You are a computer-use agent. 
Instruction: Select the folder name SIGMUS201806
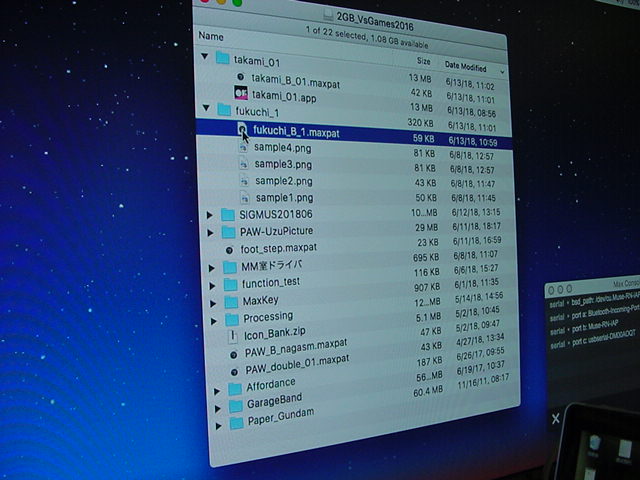pyautogui.click(x=276, y=214)
